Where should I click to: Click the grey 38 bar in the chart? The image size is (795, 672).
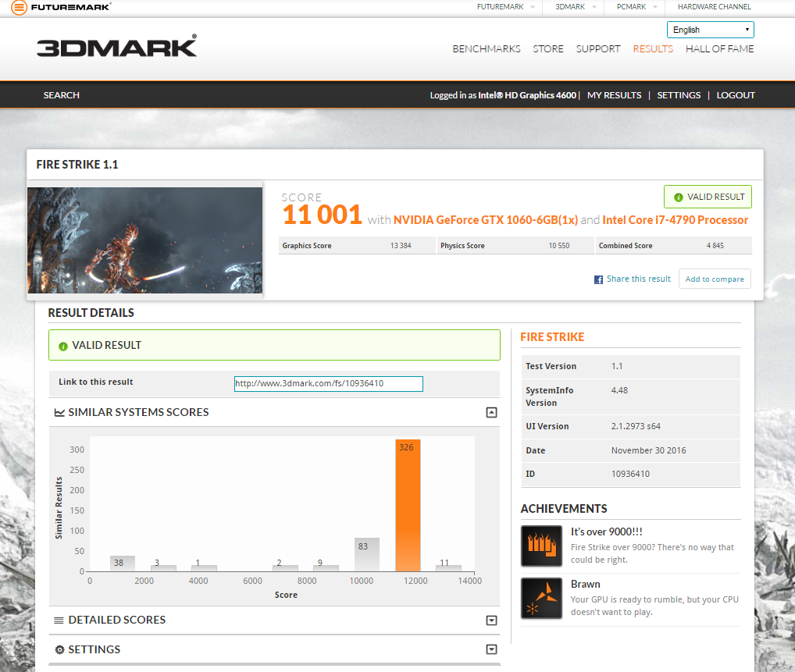pyautogui.click(x=122, y=564)
